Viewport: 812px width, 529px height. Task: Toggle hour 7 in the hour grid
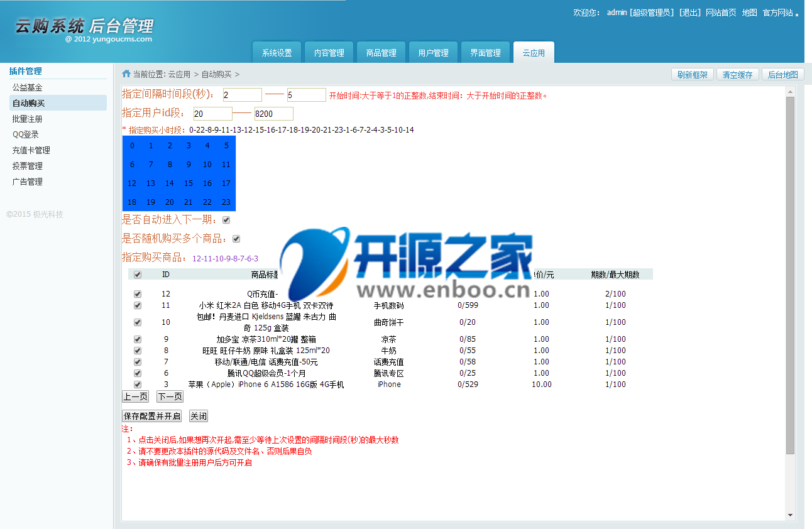click(151, 165)
